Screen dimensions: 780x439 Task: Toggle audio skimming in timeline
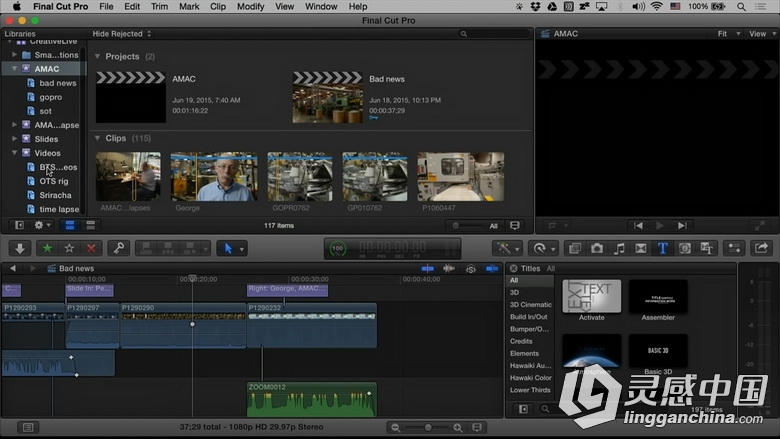click(x=449, y=268)
